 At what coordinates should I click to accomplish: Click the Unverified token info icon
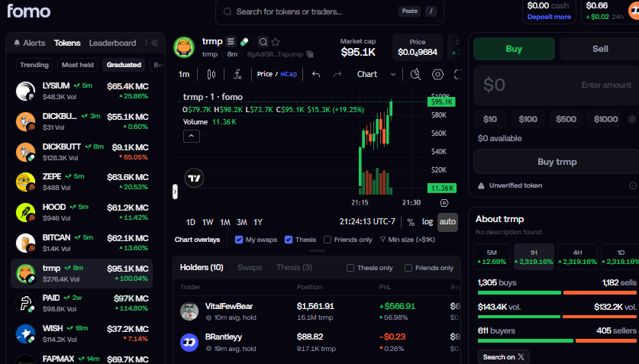click(x=633, y=185)
